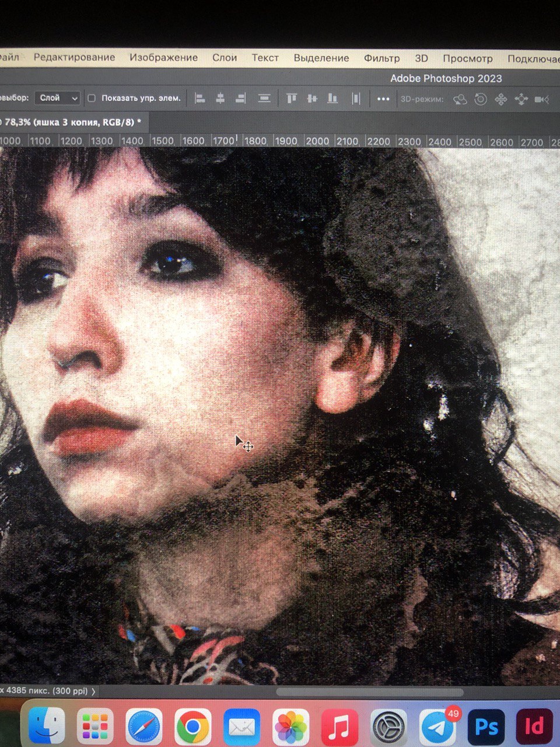This screenshot has width=560, height=747.
Task: Enable the 'Показать упр. элем.' checkbox
Action: (92, 98)
